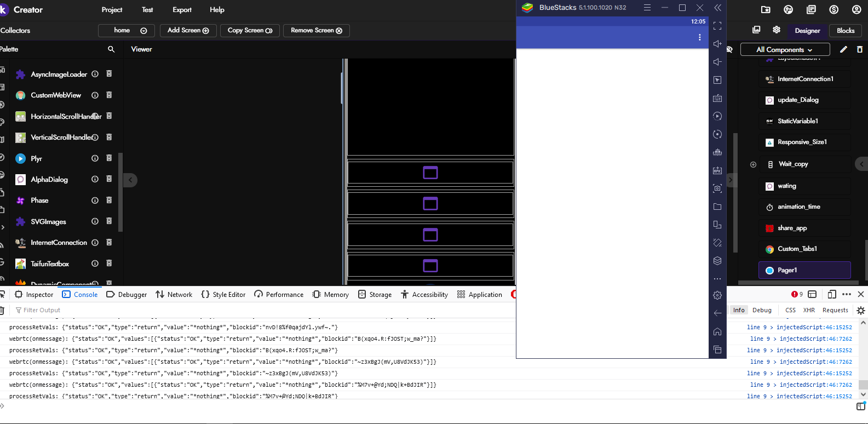Image resolution: width=868 pixels, height=424 pixels.
Task: Click BlueStacks fullscreen icon
Action: coord(717,26)
